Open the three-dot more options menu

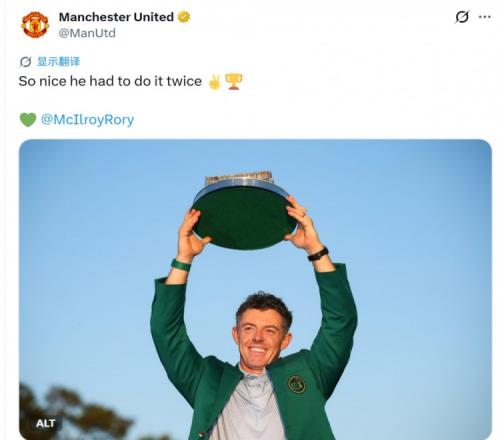pos(484,17)
